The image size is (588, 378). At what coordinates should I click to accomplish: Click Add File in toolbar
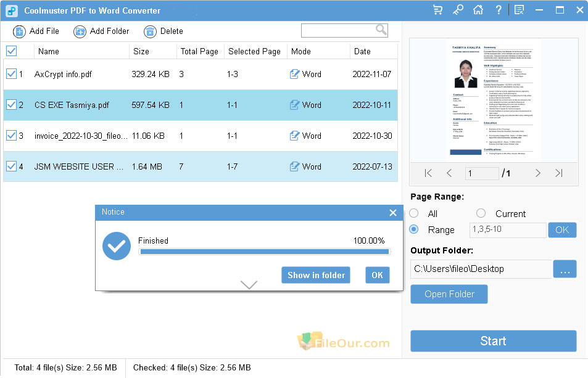[x=36, y=31]
